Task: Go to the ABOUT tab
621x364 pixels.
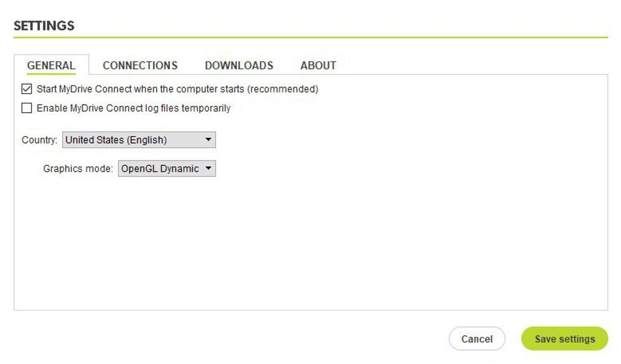Action: point(318,66)
